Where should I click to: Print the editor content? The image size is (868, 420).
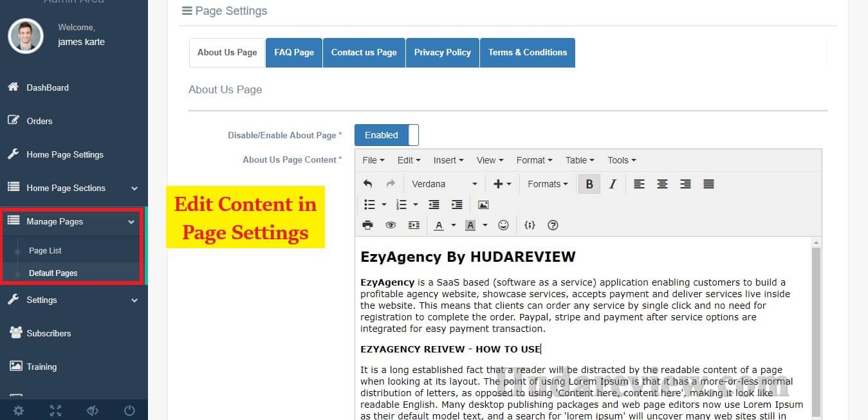tap(367, 225)
